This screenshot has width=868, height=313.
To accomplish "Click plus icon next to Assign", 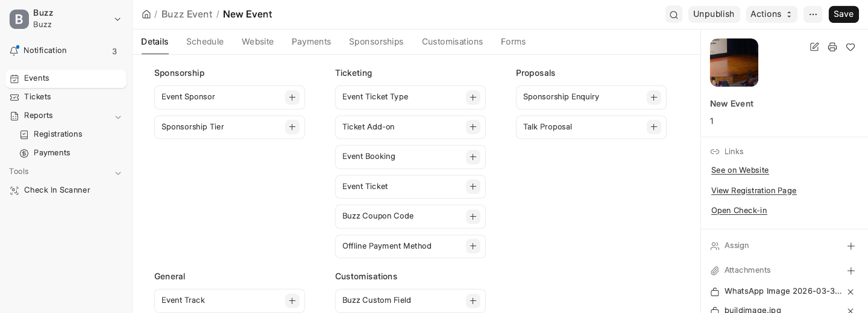I will point(851,246).
